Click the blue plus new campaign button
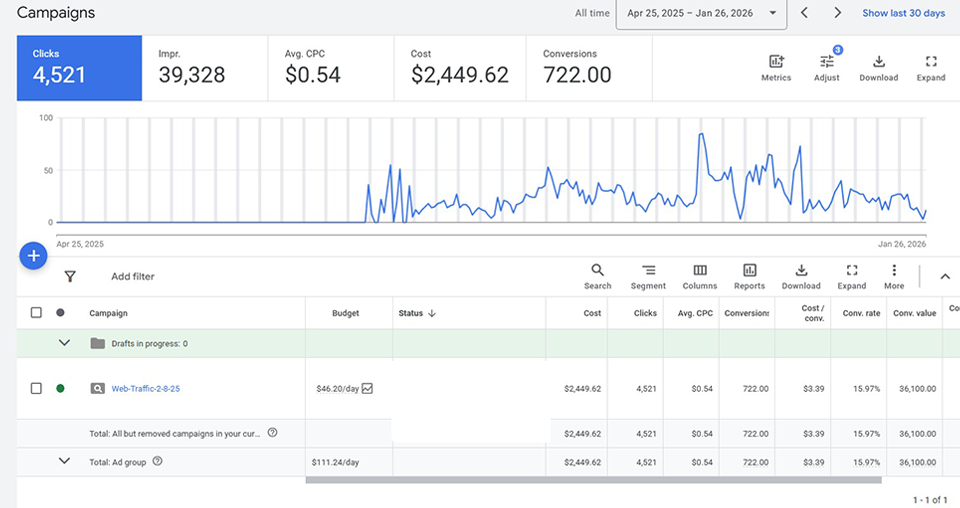The width and height of the screenshot is (960, 508). click(34, 256)
